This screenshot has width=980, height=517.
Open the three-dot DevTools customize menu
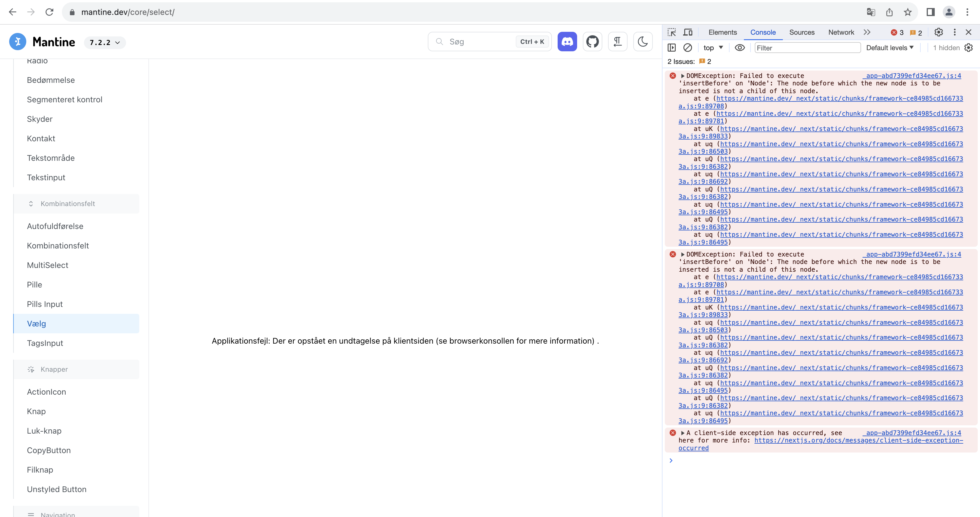click(955, 32)
